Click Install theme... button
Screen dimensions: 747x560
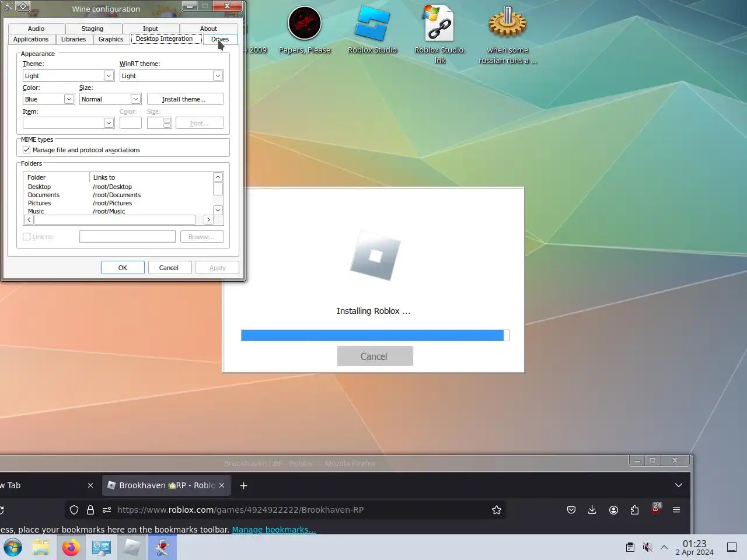185,99
